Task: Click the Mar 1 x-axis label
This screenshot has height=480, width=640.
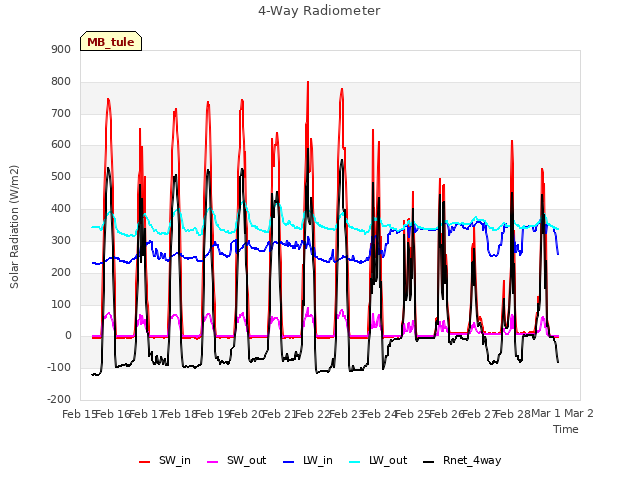Action: coord(546,414)
